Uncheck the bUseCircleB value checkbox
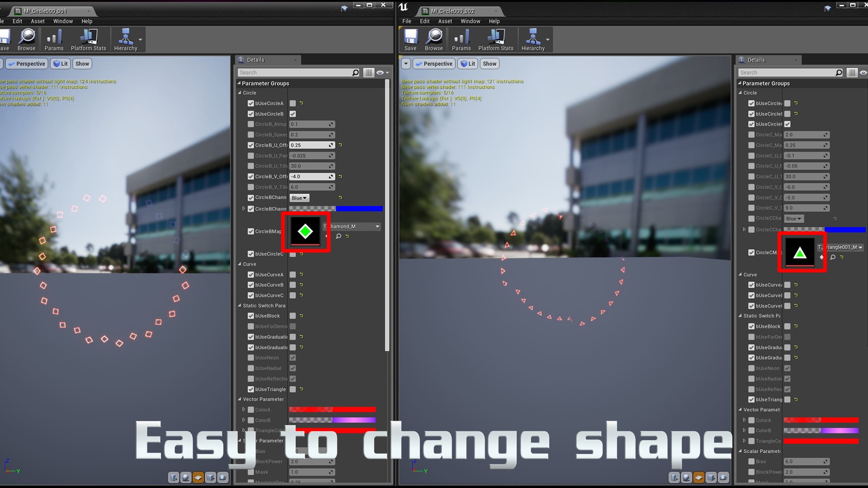Viewport: 868px width, 488px height. [293, 114]
